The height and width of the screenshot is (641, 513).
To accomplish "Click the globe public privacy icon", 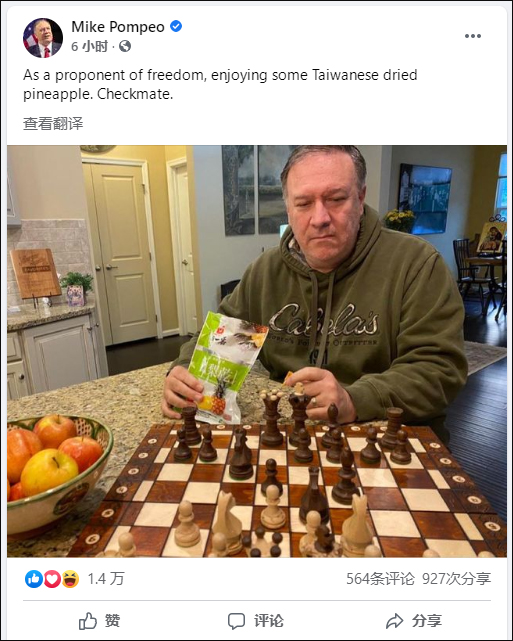I will [125, 46].
